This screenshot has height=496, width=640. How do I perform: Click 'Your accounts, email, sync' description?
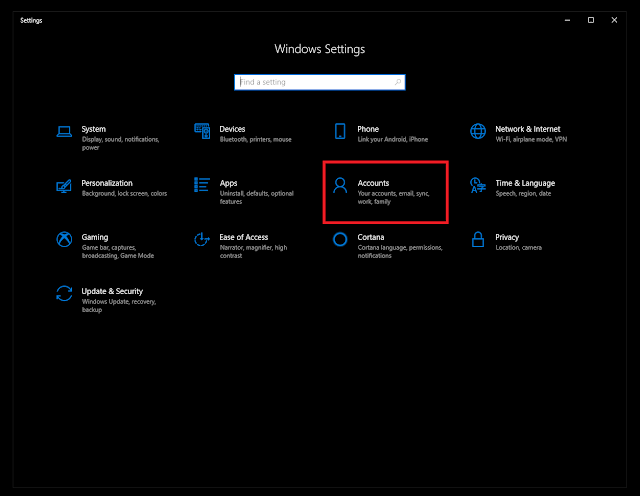[x=393, y=197]
